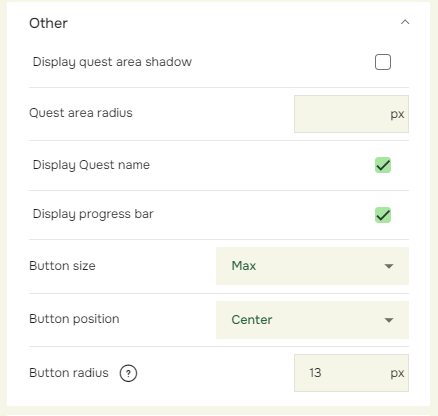Screen dimensions: 438x416
Task: Click the Button size dropdown arrow
Action: pos(389,266)
